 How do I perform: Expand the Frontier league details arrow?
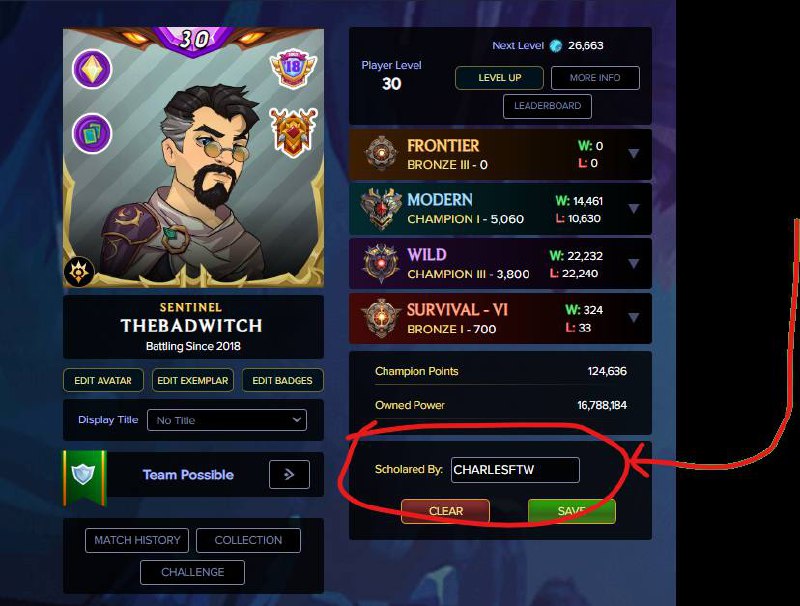pyautogui.click(x=634, y=154)
